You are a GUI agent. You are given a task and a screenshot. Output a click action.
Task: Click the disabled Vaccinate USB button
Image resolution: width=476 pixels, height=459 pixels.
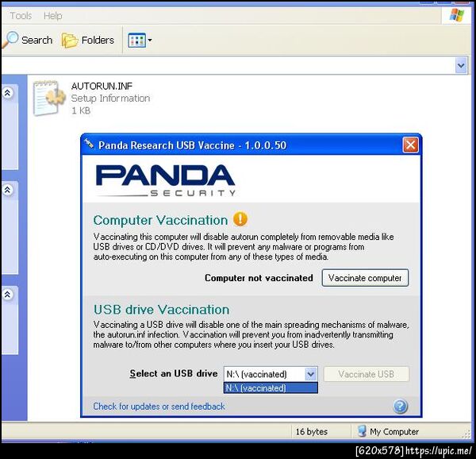366,374
